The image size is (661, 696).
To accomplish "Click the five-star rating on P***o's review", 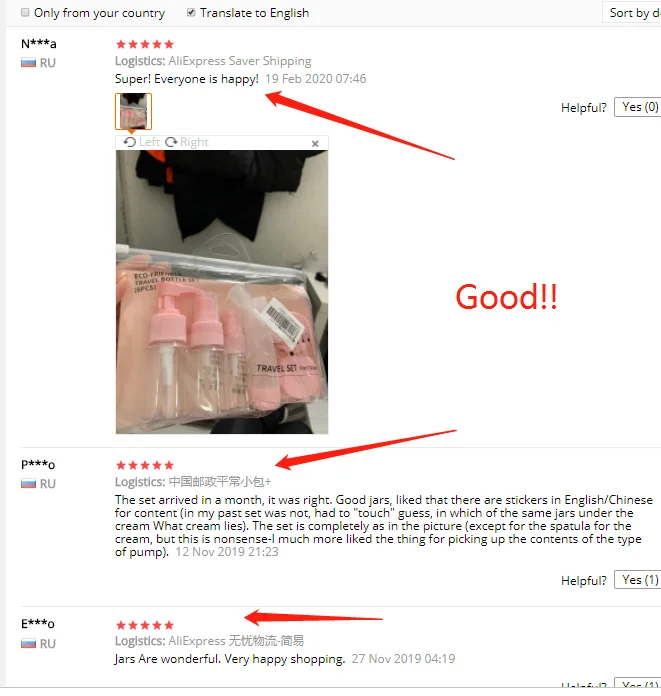I will 145,465.
